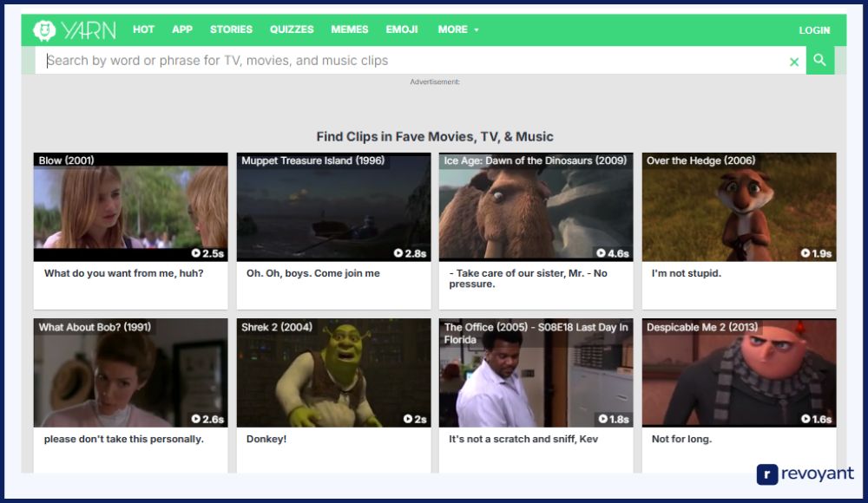Image resolution: width=868 pixels, height=503 pixels.
Task: Play the Shrek 2 2s clip icon
Action: [x=408, y=419]
